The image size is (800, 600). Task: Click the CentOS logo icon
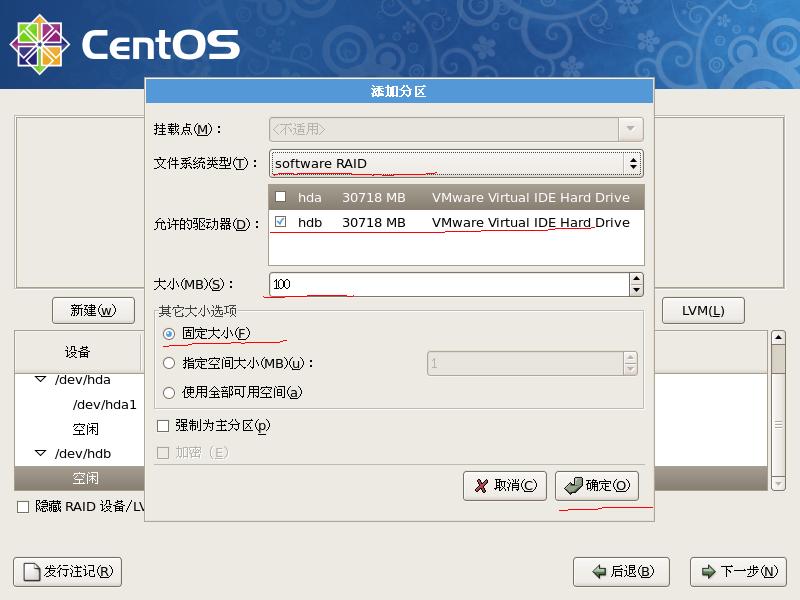39,44
